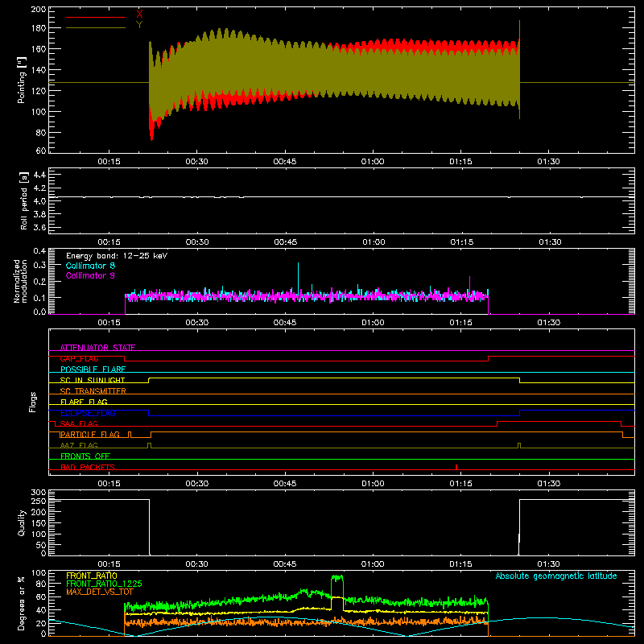This screenshot has width=644, height=644.
Task: Click the FRONT_RATIO_1225 legend label
Action: 104,584
